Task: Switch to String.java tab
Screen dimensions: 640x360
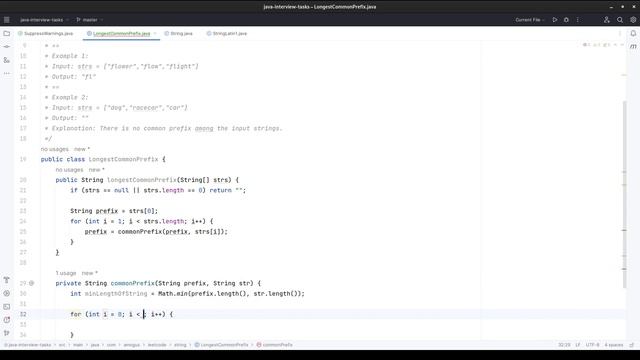Action: point(178,33)
